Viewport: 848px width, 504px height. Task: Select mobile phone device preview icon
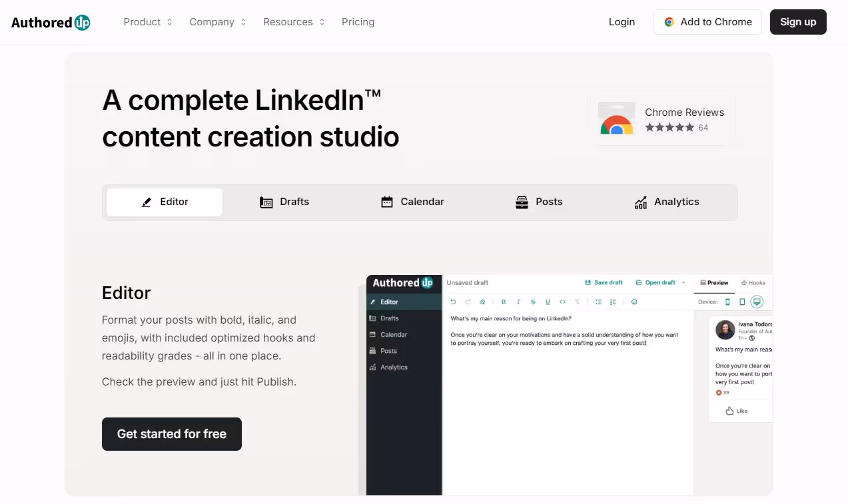(x=727, y=302)
